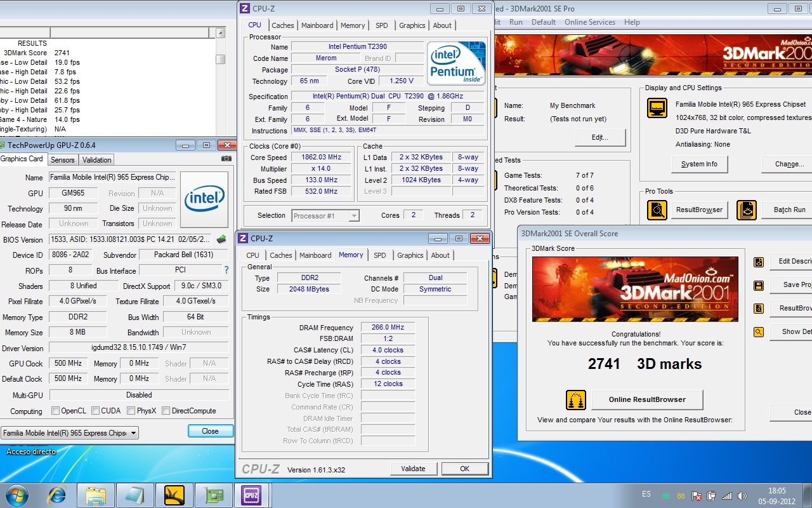Open the Help menu in 3DMark

632,22
